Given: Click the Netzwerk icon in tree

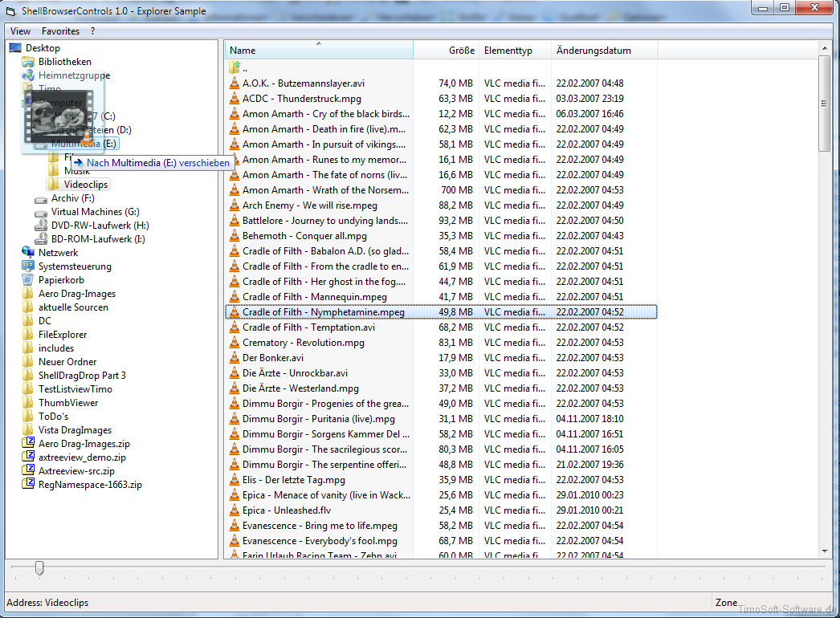Looking at the screenshot, I should (x=28, y=252).
